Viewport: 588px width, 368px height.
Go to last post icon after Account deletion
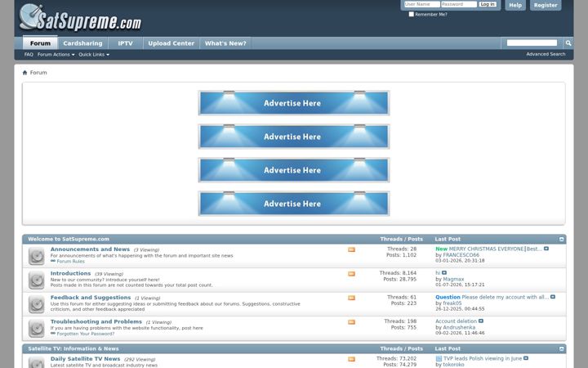pyautogui.click(x=481, y=321)
